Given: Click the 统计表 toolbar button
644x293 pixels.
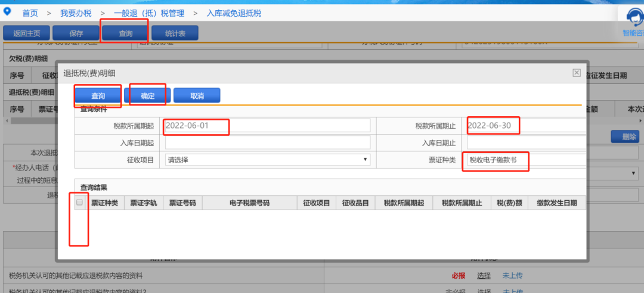Looking at the screenshot, I should [175, 34].
